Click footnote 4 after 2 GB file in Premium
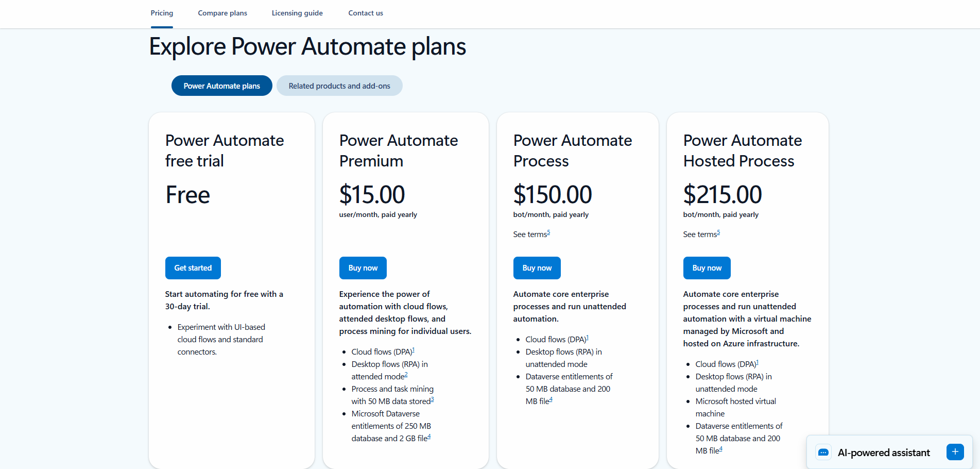Screen dimensions: 980x469 tap(429, 435)
